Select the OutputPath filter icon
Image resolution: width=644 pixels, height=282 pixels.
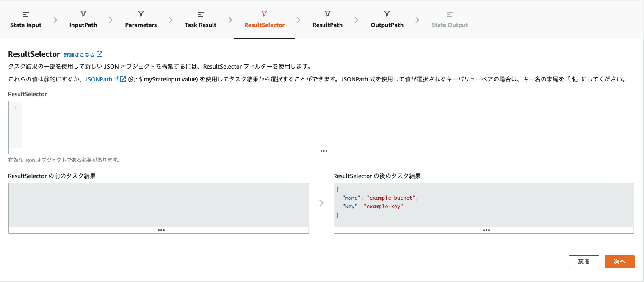click(x=387, y=13)
